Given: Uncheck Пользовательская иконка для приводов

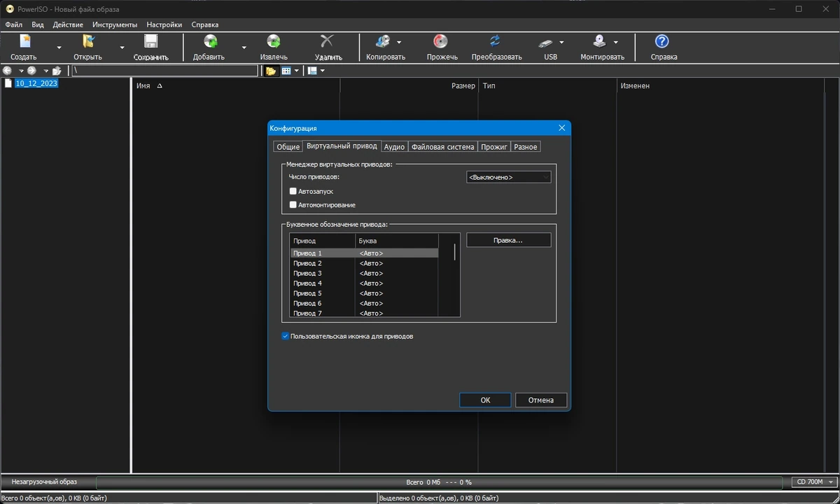Looking at the screenshot, I should pyautogui.click(x=285, y=336).
